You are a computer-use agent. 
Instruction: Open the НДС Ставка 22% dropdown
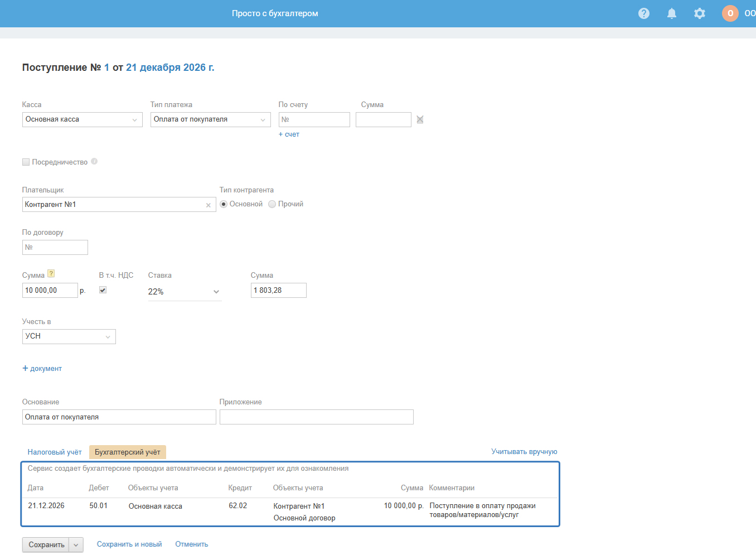click(184, 292)
